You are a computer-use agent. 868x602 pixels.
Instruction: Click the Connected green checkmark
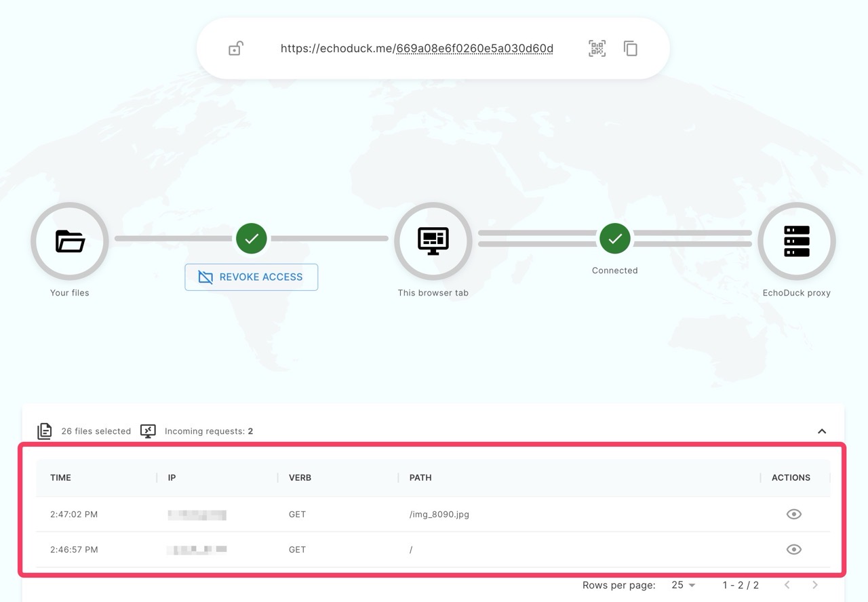(x=615, y=239)
